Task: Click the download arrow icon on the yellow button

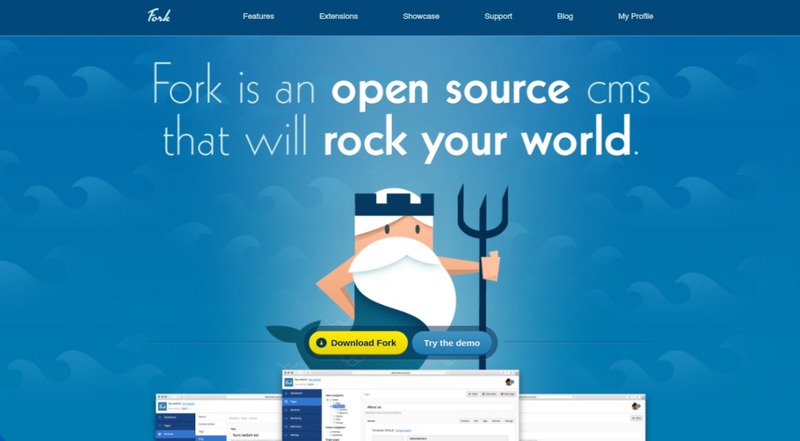Action: (321, 343)
